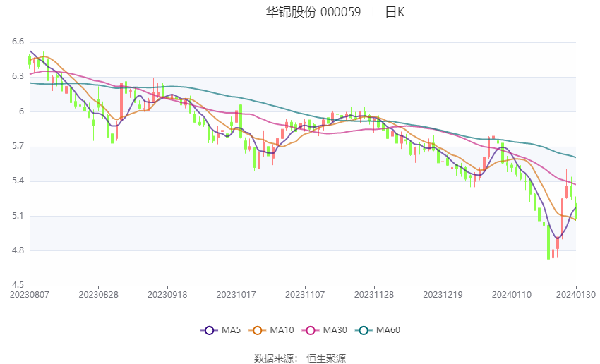Click x-axis date label 20231107
This screenshot has width=600, height=364.
tap(305, 295)
